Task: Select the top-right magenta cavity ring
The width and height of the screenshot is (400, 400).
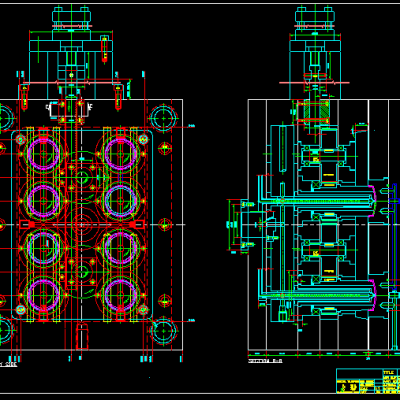Action: [121, 154]
